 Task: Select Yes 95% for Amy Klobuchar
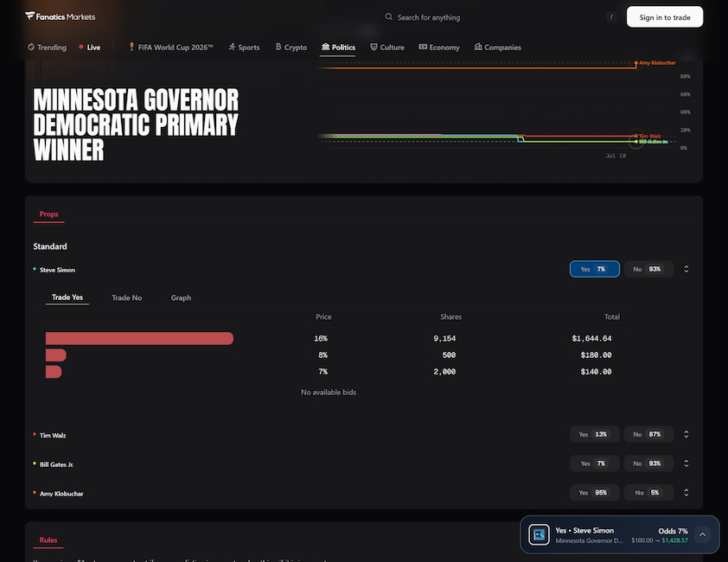(x=595, y=492)
